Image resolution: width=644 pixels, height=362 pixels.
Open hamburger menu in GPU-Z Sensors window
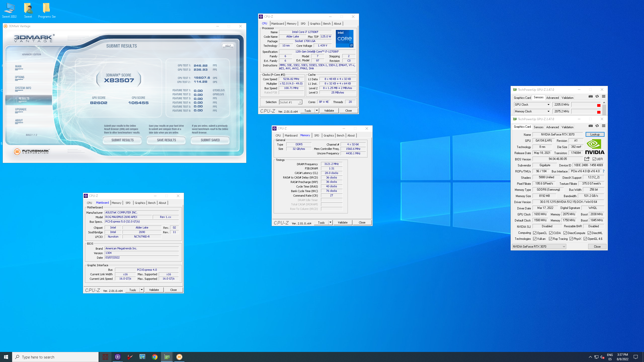[x=603, y=97]
